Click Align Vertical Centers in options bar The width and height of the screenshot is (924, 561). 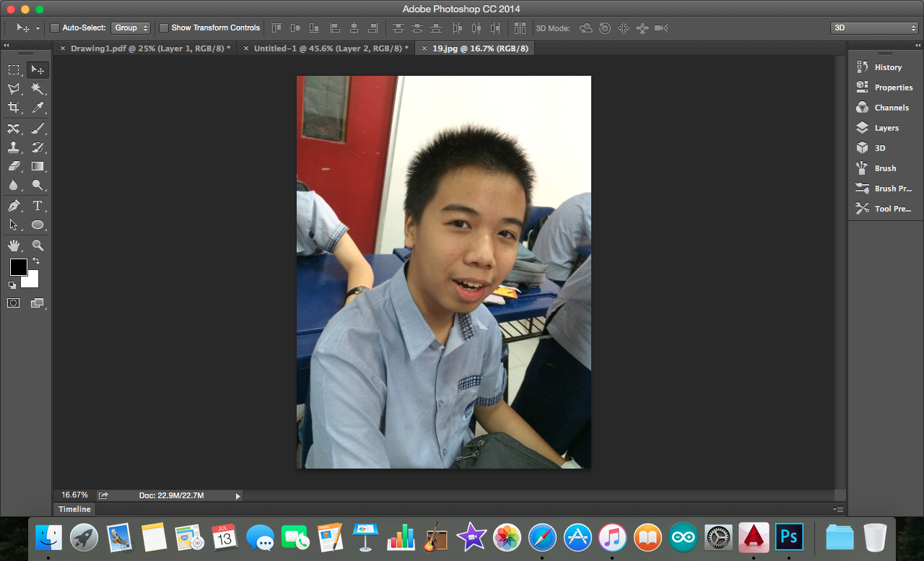tap(295, 28)
